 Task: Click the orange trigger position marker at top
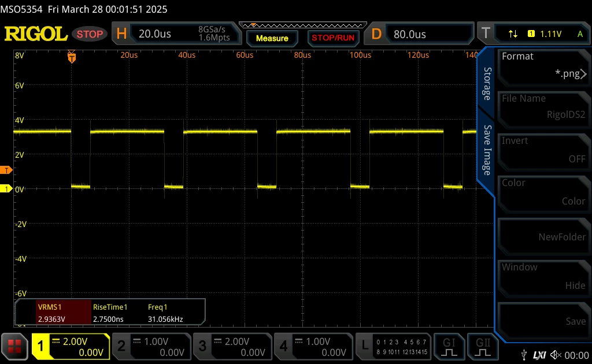(x=71, y=57)
